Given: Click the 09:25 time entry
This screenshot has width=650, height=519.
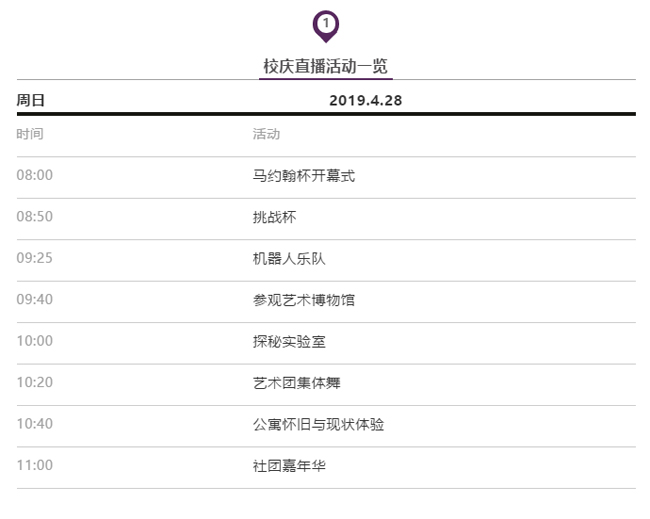Looking at the screenshot, I should (x=35, y=259).
